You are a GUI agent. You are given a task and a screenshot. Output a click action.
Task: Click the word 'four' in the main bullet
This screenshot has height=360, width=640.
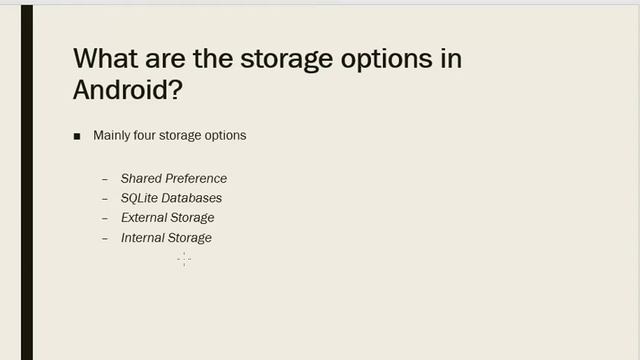[144, 136]
